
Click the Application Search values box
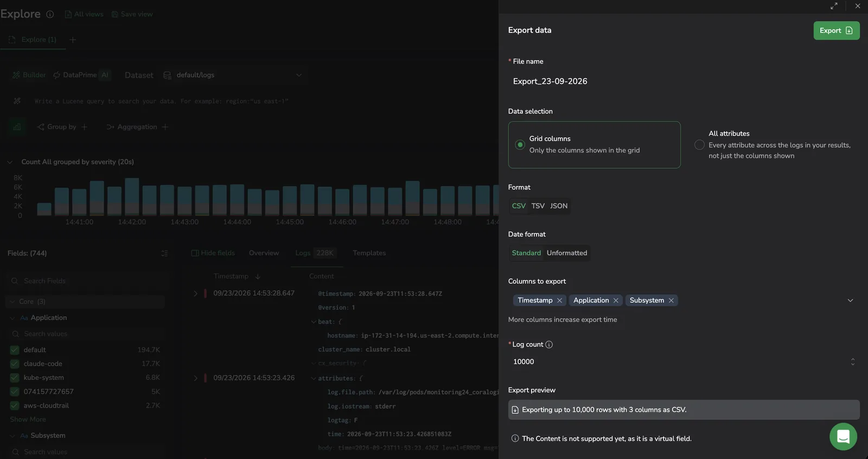pos(87,334)
